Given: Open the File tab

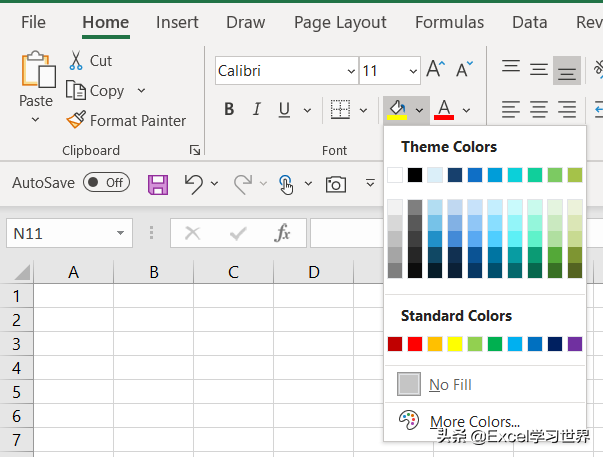Looking at the screenshot, I should point(33,22).
